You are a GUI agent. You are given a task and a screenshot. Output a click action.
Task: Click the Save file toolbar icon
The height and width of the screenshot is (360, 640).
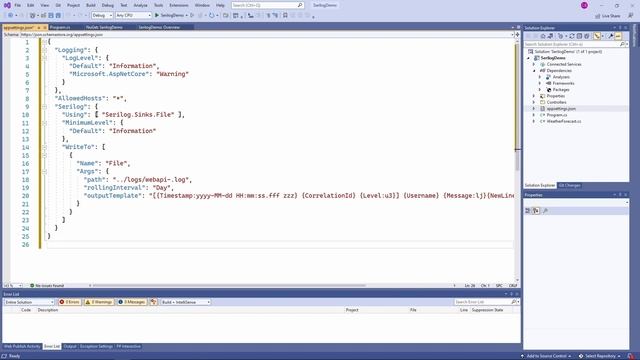tap(51, 15)
